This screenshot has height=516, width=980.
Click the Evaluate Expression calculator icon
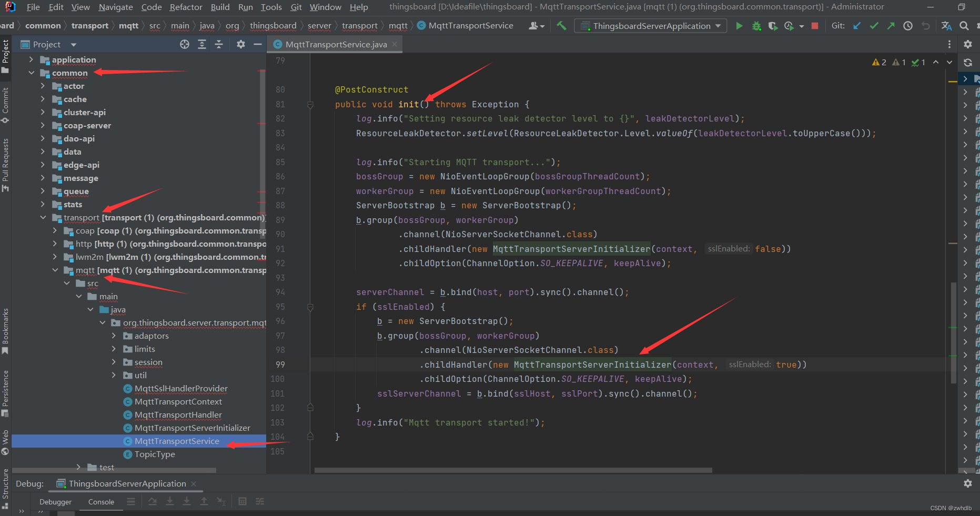click(x=243, y=502)
